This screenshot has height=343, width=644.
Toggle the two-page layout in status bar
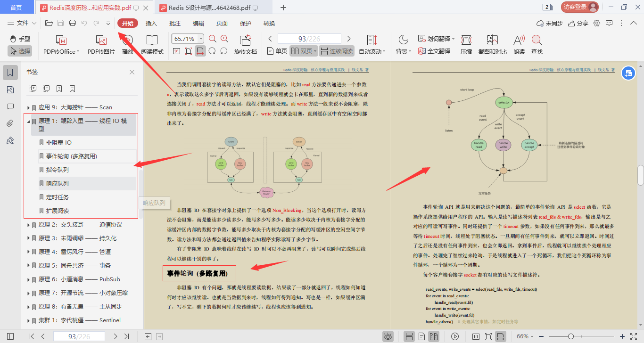(x=433, y=336)
